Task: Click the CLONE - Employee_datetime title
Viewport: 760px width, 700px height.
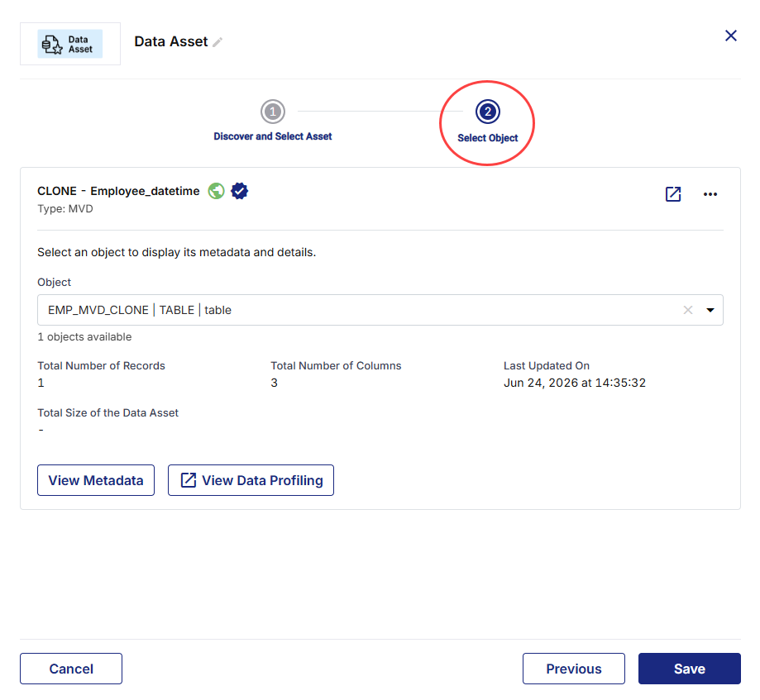Action: pos(118,191)
